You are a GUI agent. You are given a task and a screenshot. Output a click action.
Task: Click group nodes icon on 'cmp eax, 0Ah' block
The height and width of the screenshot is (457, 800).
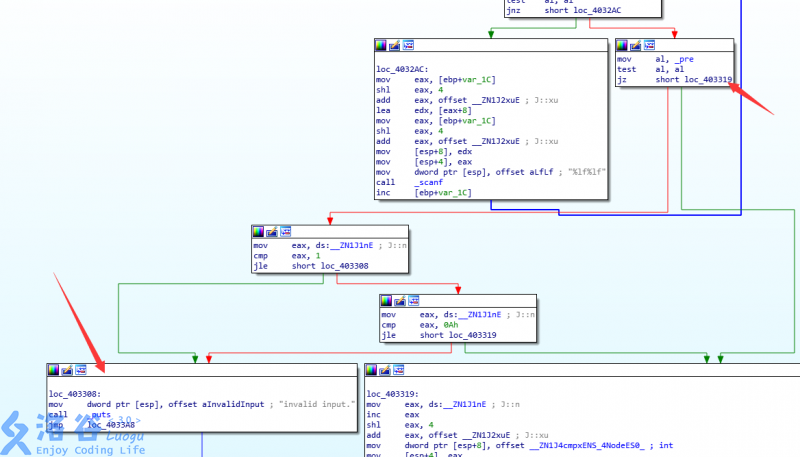click(x=413, y=300)
